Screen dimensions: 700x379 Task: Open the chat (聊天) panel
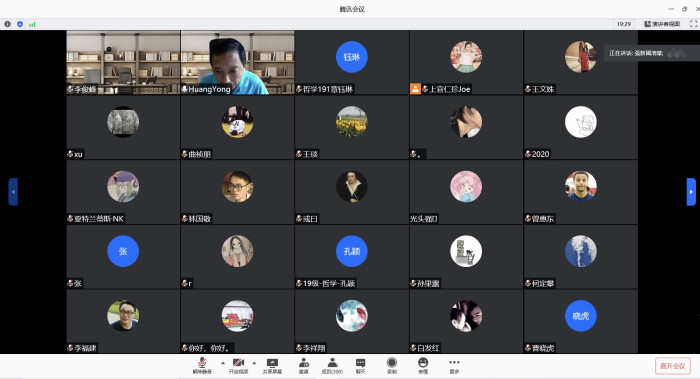click(x=360, y=366)
